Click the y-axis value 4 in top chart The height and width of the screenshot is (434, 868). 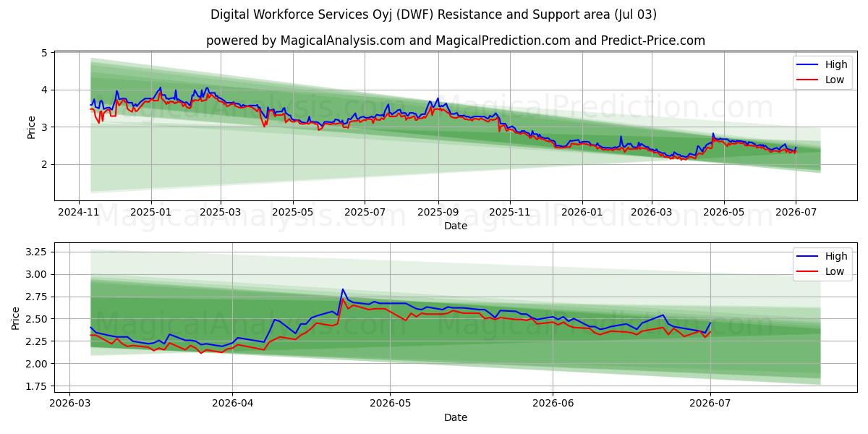pyautogui.click(x=45, y=90)
